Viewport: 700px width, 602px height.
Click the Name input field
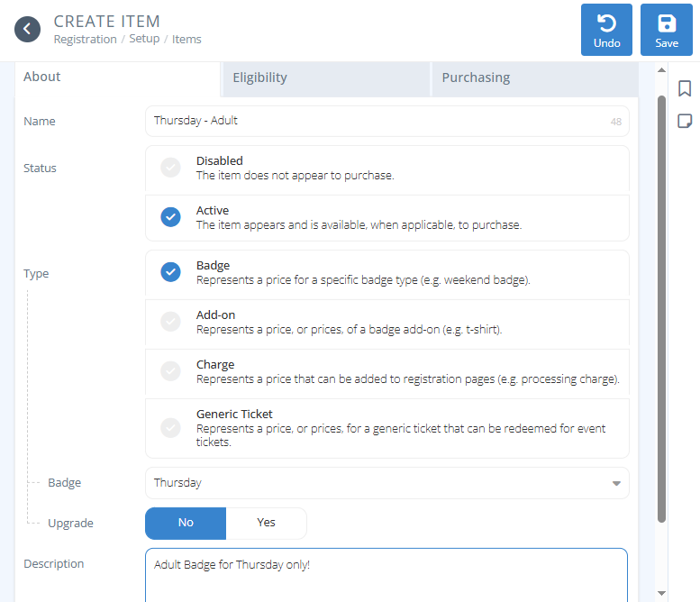387,121
